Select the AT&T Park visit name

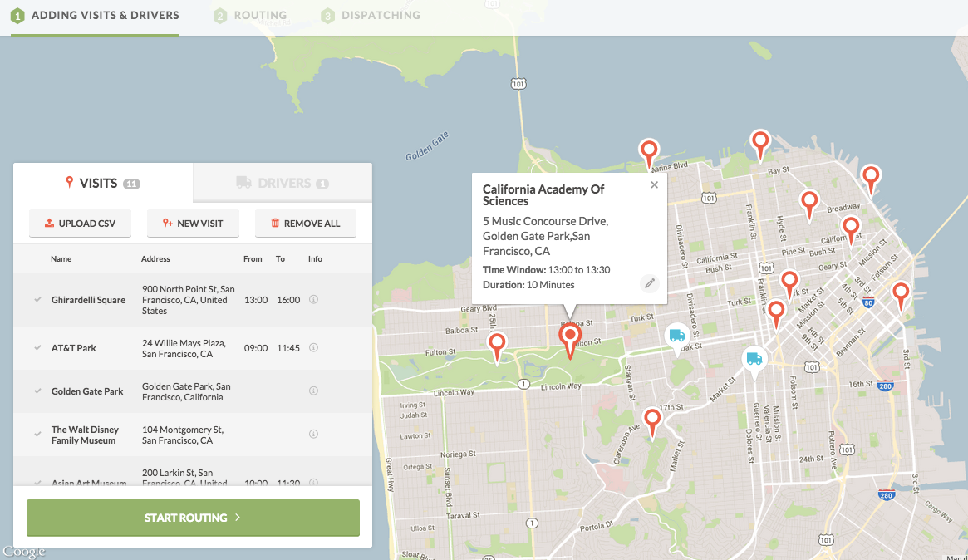73,348
